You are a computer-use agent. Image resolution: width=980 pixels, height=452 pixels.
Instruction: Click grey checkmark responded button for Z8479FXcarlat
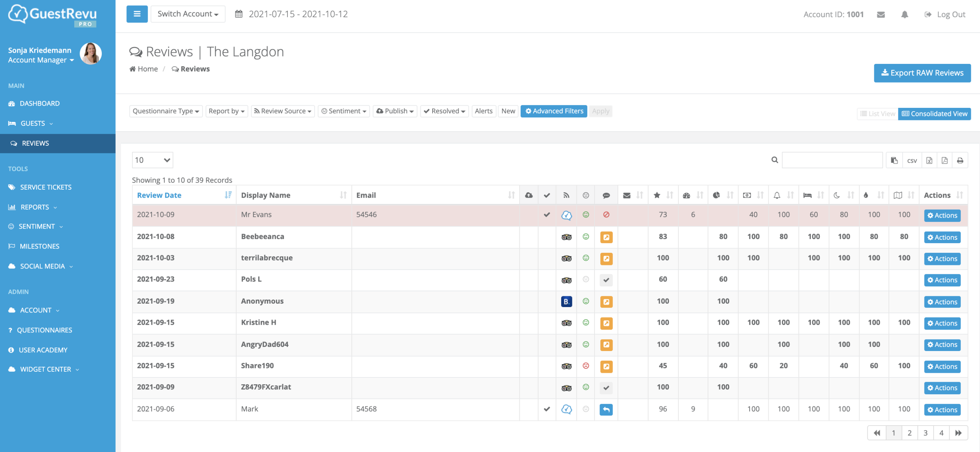click(x=606, y=388)
